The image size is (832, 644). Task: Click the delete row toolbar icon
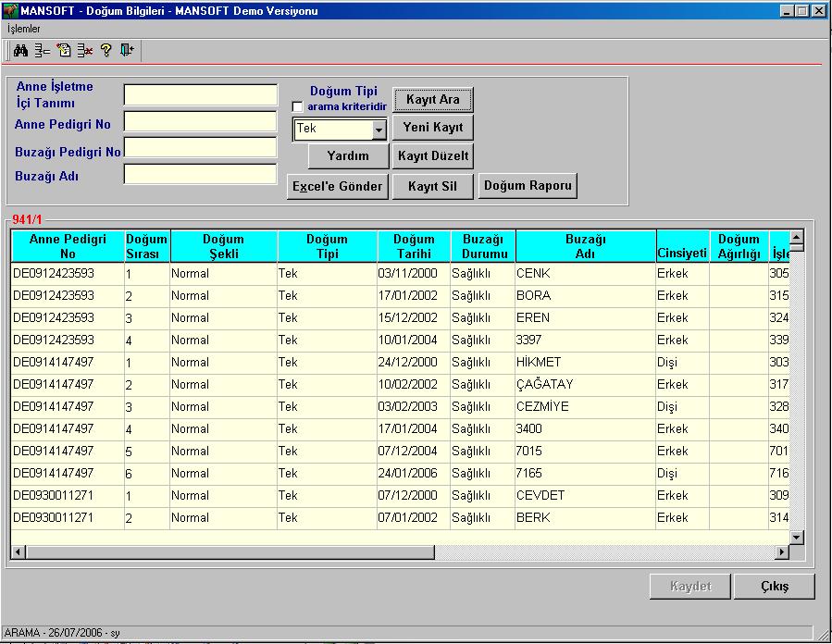(x=85, y=51)
